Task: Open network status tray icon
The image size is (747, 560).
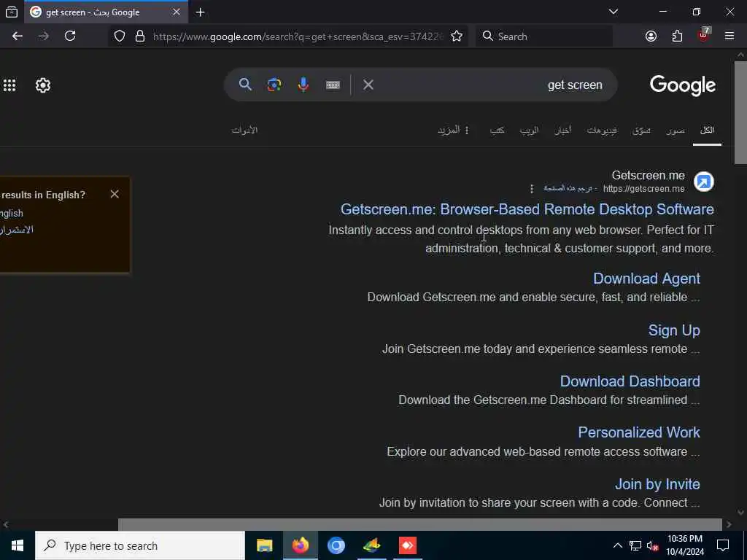Action: 635,546
